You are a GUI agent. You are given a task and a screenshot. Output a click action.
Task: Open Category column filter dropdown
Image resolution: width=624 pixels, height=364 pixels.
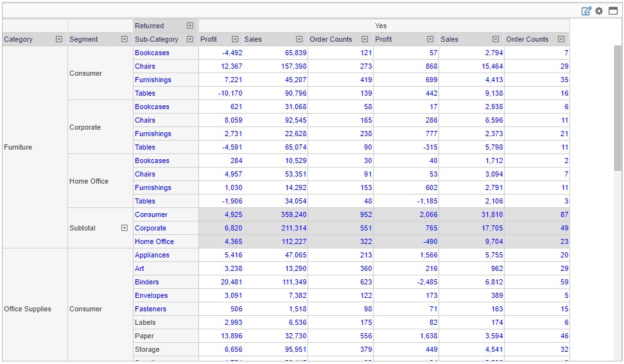pos(59,39)
